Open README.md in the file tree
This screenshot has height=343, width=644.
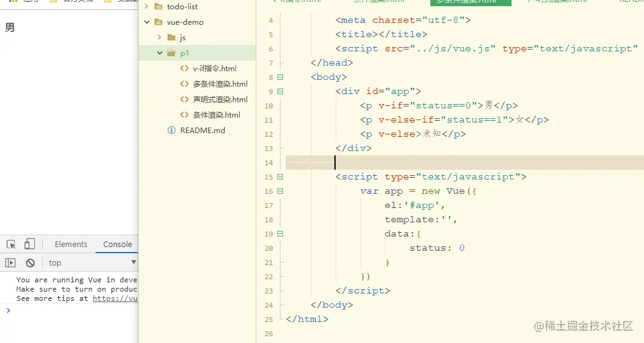[202, 130]
